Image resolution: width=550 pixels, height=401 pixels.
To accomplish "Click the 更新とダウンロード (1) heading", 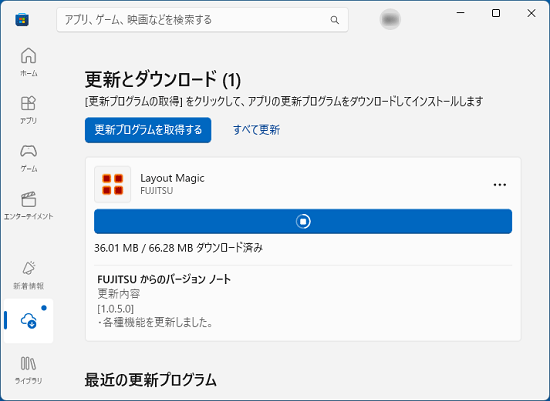I will (x=163, y=79).
